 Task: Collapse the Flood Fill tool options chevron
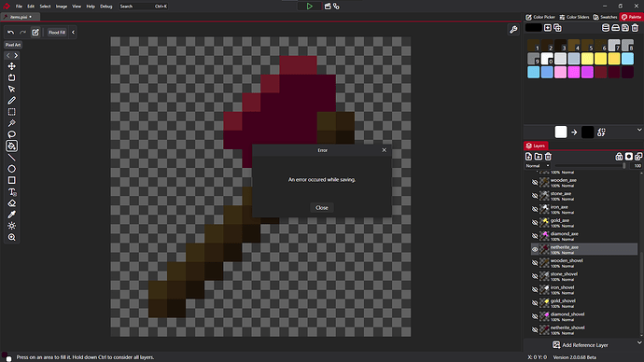pyautogui.click(x=73, y=32)
